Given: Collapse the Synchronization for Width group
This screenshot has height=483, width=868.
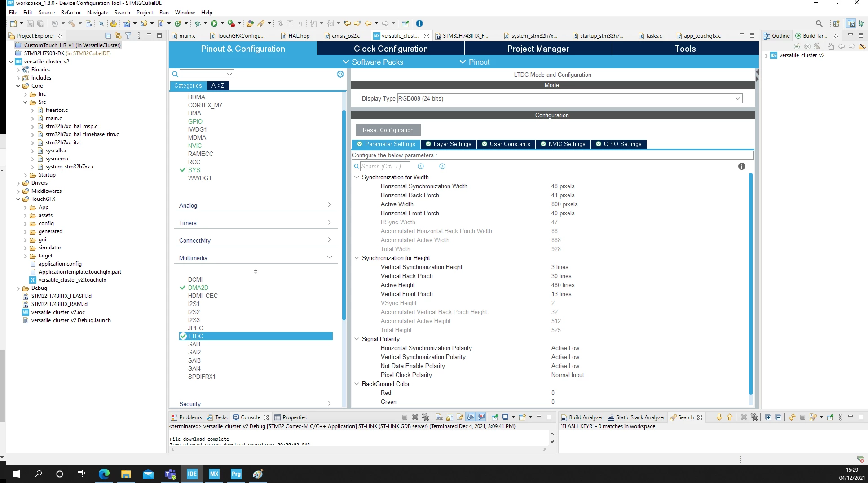Looking at the screenshot, I should point(357,177).
